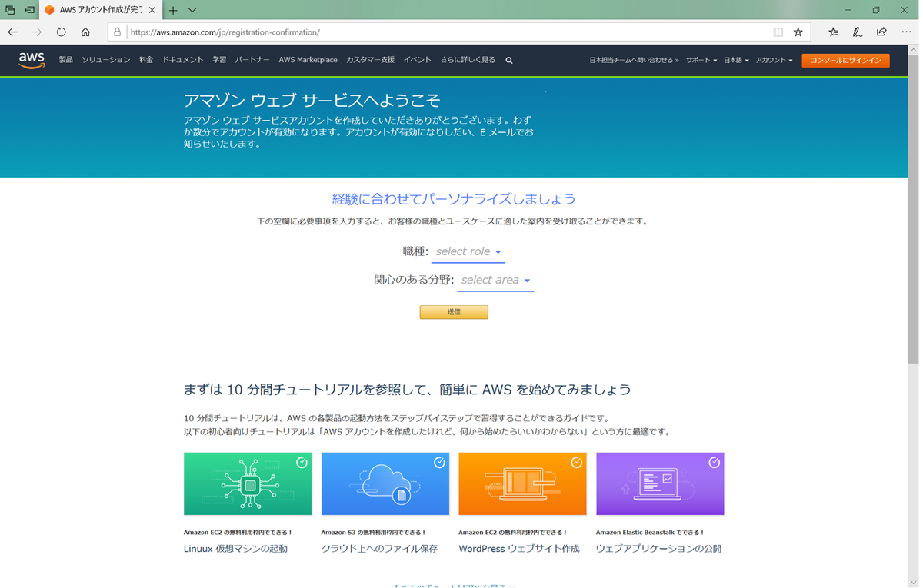923x588 pixels.
Task: Click the green EC2 Linux tutorial thumbnail
Action: tap(248, 483)
